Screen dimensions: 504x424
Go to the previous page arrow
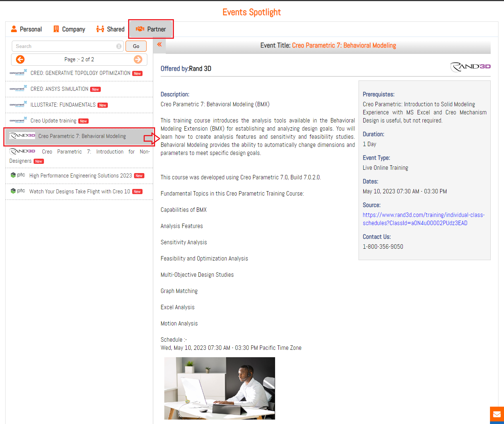(20, 59)
